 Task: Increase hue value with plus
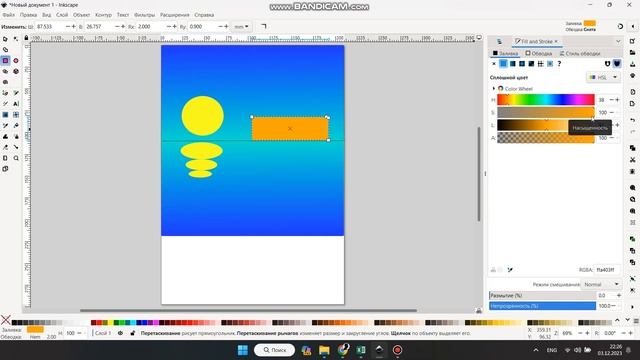click(x=617, y=100)
